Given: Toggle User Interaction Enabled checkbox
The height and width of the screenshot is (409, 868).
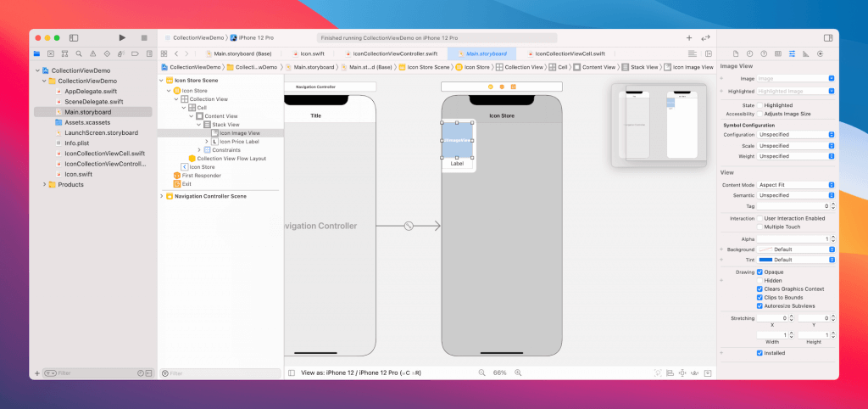Looking at the screenshot, I should coord(759,218).
